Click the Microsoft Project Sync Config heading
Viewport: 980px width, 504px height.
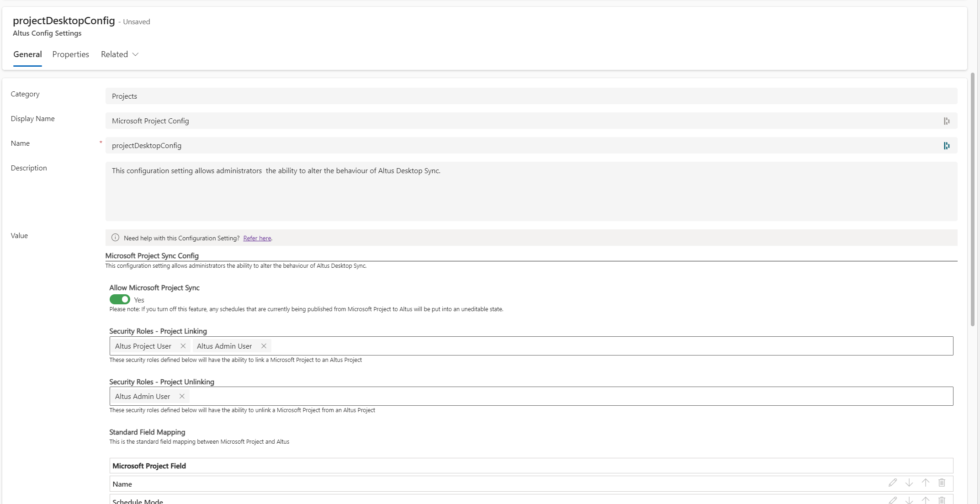coord(152,255)
